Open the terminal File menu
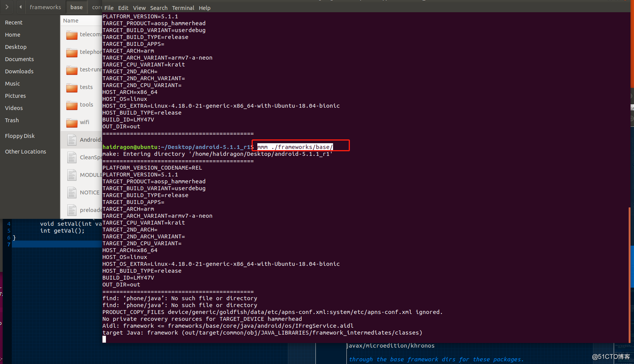 point(109,8)
